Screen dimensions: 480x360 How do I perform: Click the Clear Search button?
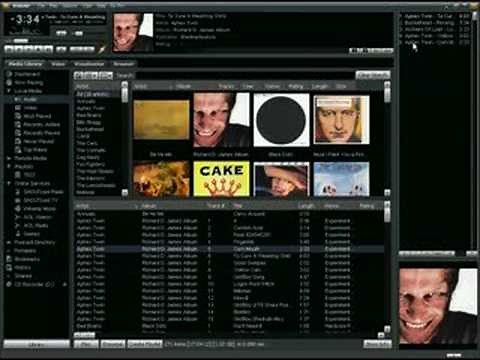[x=373, y=75]
